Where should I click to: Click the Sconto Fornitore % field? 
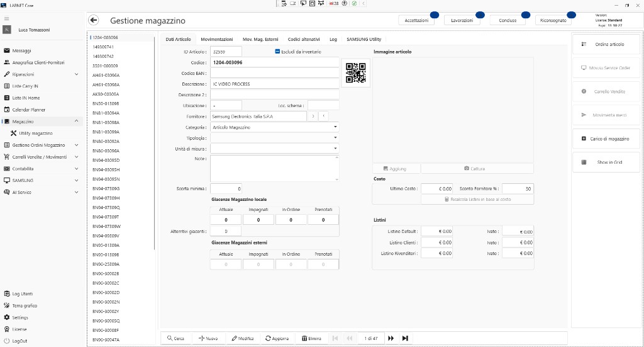click(518, 189)
